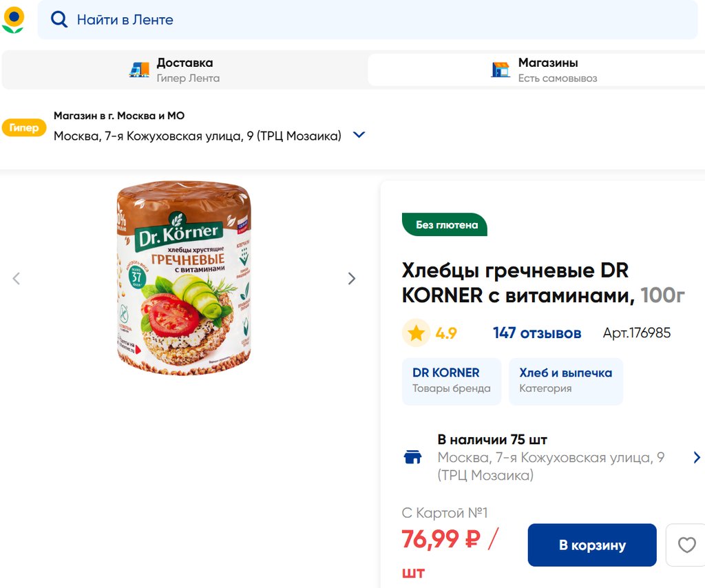Switch to the Доставка tab

(185, 70)
